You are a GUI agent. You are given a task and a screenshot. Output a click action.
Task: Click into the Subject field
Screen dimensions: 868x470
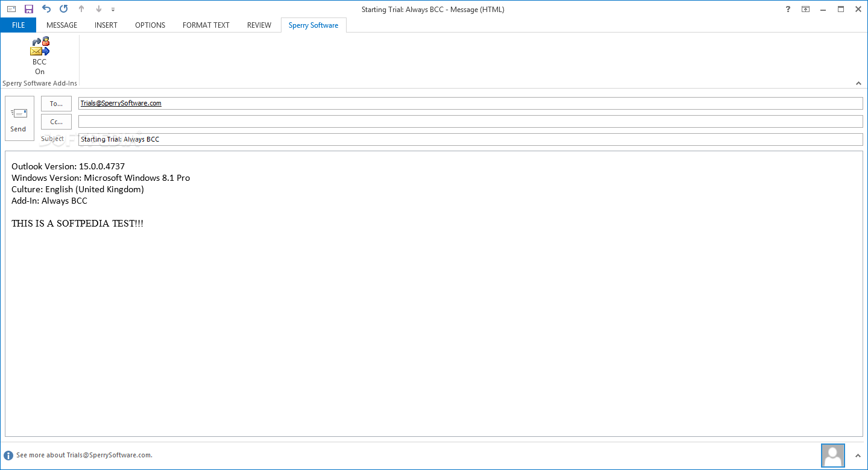(x=471, y=139)
